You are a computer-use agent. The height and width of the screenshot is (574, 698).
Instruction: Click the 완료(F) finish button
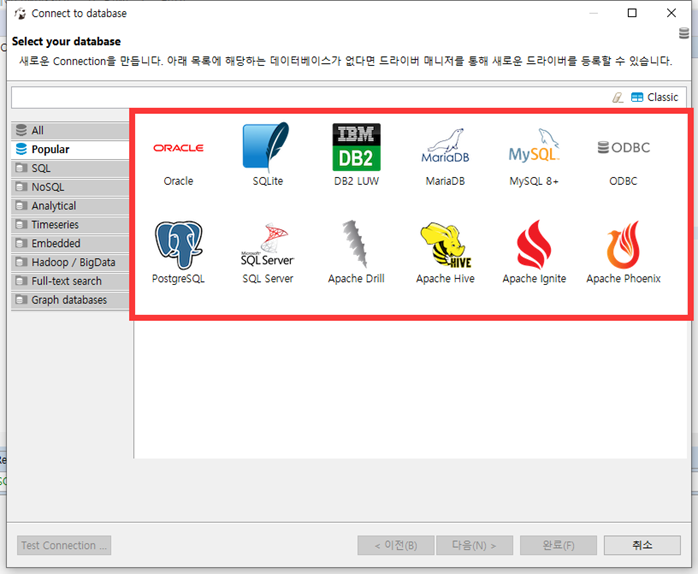click(x=558, y=545)
